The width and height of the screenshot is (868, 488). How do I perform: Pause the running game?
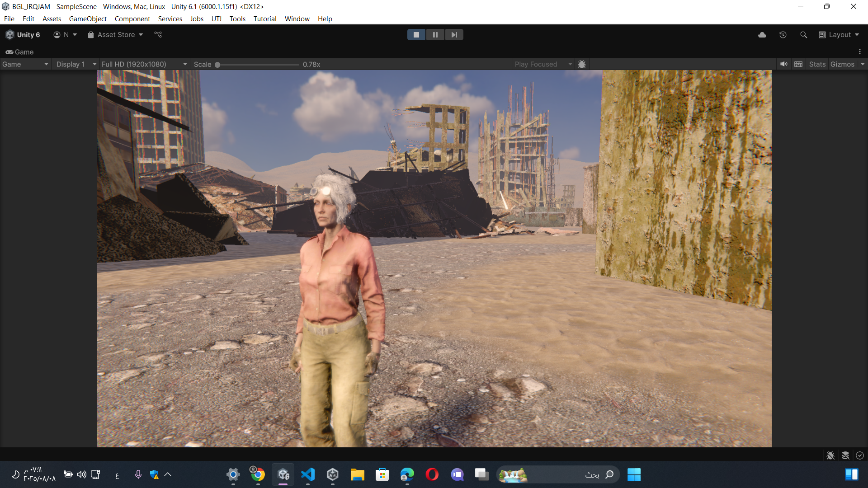pos(435,35)
